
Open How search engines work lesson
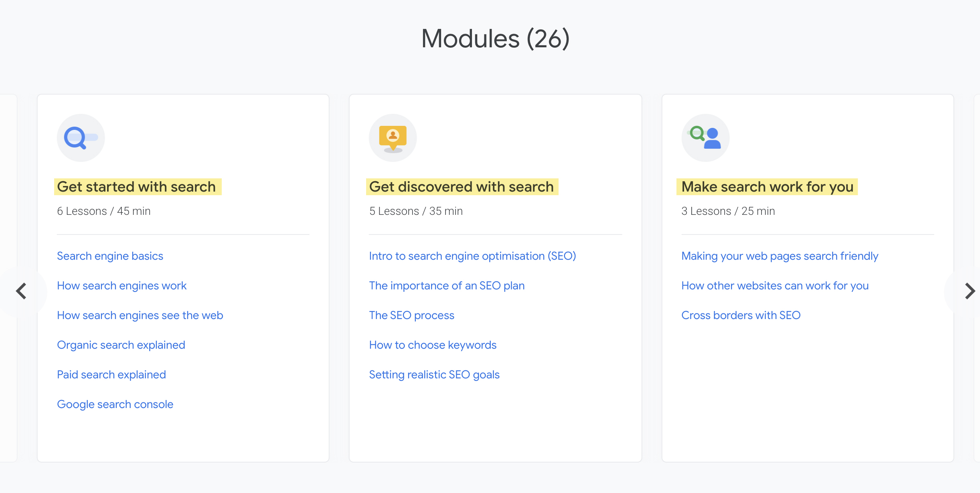pyautogui.click(x=121, y=285)
